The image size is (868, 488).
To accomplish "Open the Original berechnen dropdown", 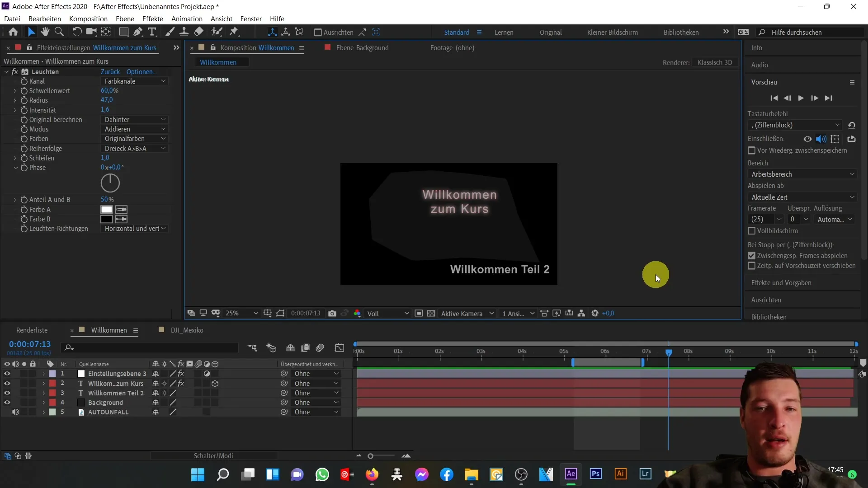I will pyautogui.click(x=135, y=120).
